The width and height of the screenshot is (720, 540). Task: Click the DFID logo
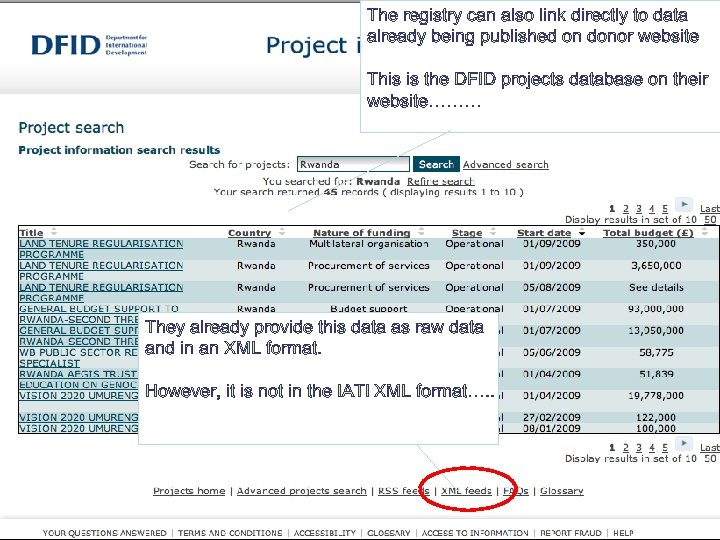89,45
